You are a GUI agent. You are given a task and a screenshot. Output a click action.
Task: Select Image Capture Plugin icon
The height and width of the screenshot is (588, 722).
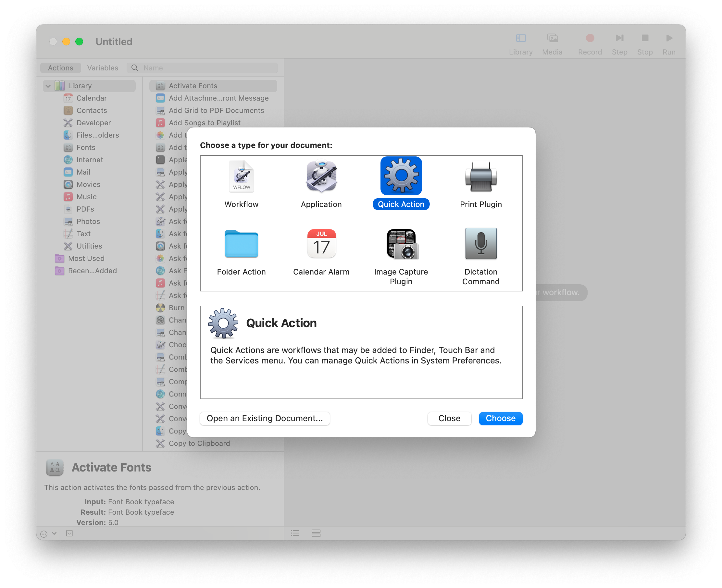[402, 244]
